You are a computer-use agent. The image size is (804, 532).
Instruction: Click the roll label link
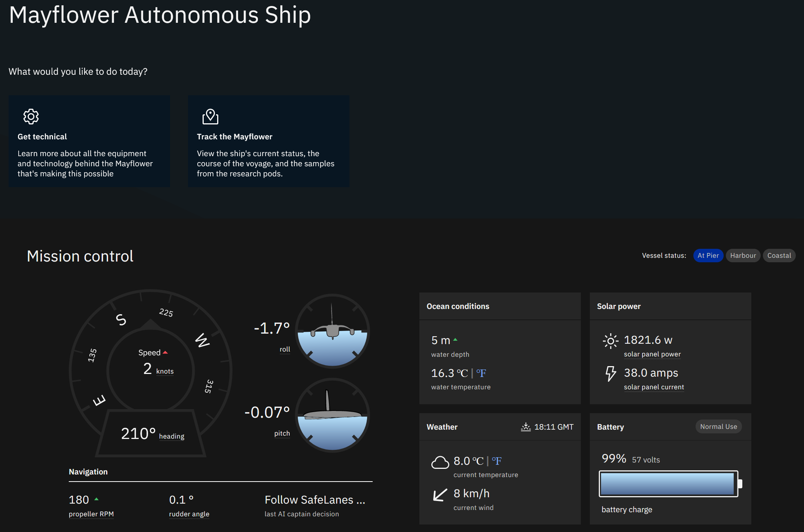(285, 349)
